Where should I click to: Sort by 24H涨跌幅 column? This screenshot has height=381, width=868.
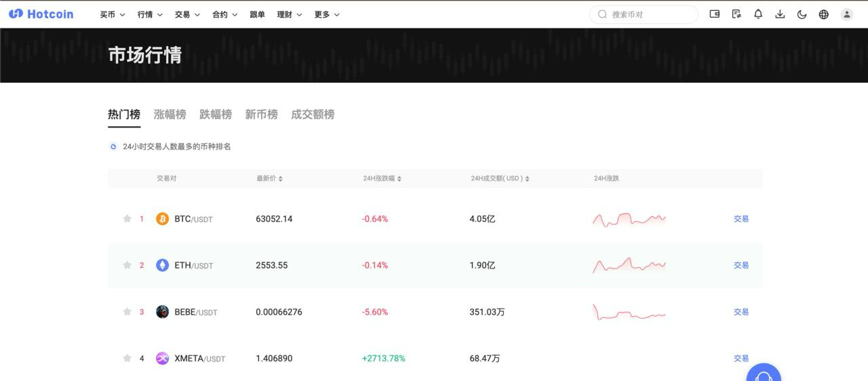(382, 178)
